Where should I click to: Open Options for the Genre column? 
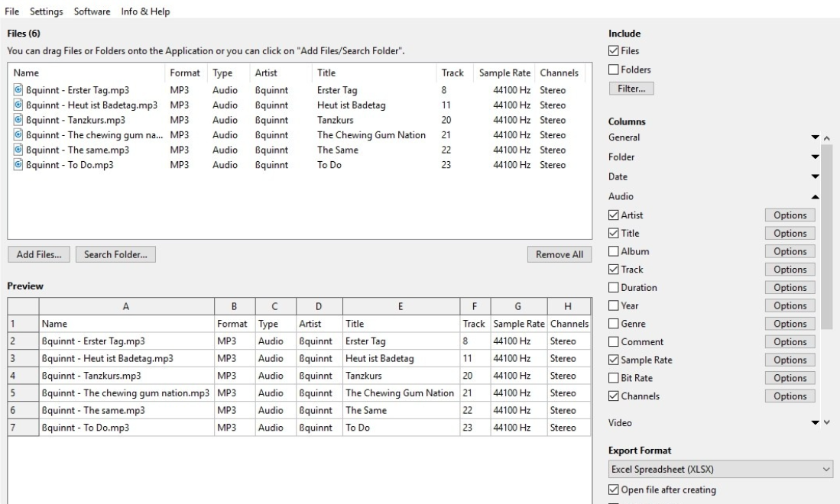[x=790, y=324]
